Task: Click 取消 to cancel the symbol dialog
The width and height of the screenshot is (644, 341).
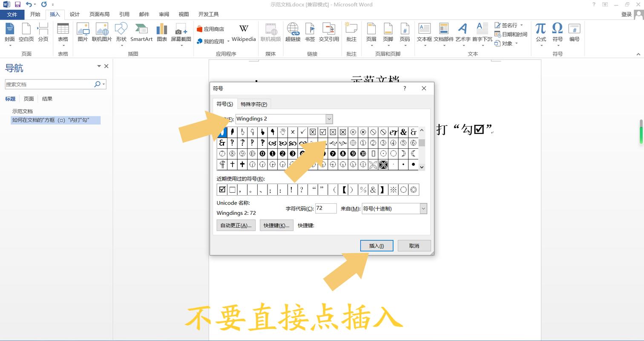Action: (414, 246)
